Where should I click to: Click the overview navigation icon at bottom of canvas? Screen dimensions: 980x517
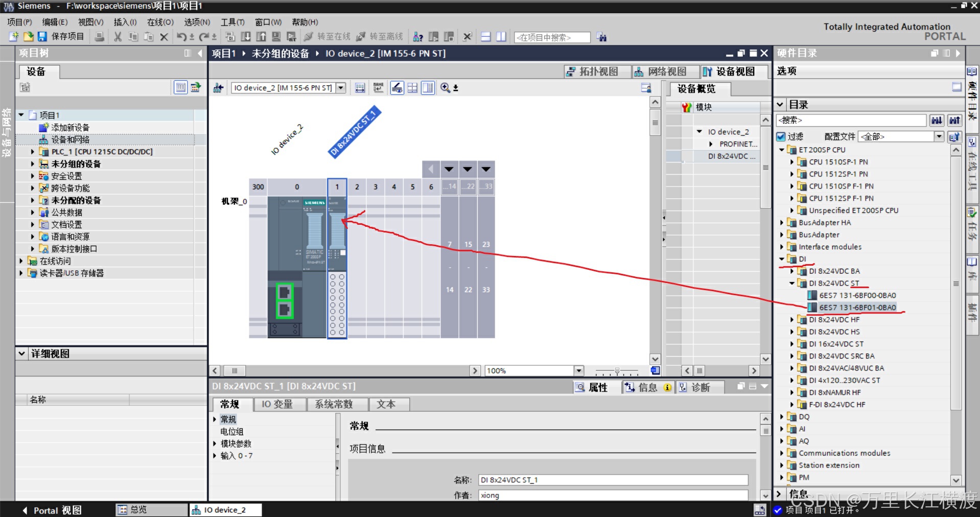[x=655, y=370]
